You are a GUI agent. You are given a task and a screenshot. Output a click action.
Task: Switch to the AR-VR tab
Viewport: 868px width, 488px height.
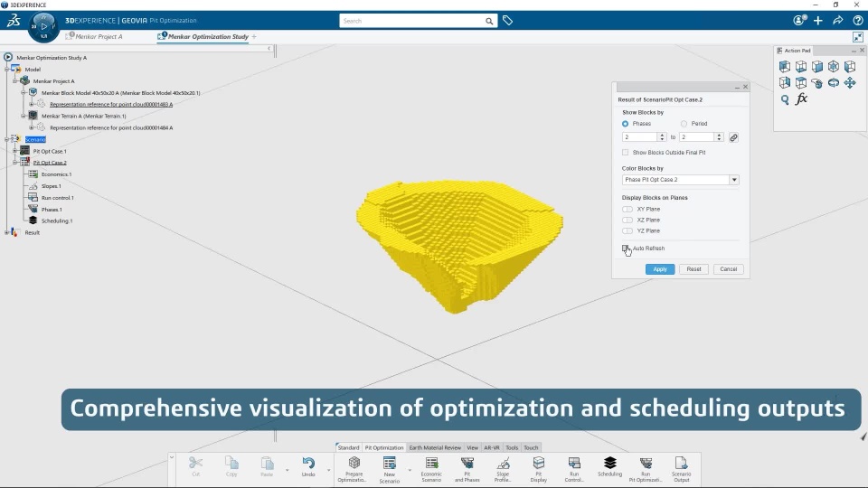point(492,447)
